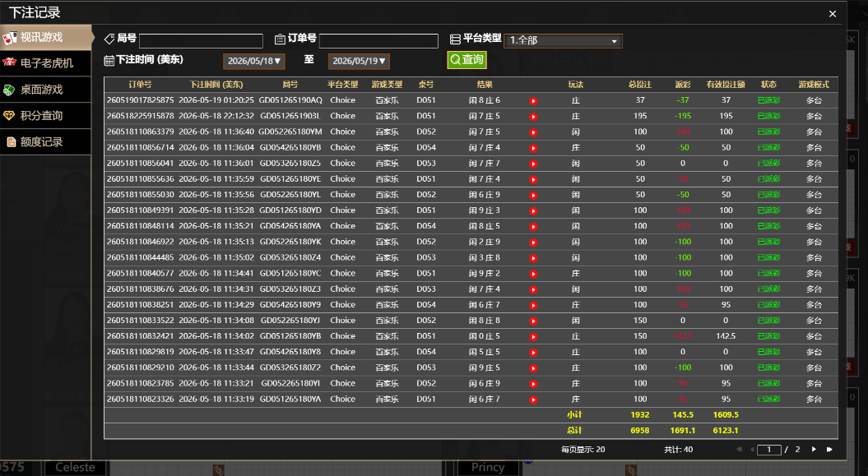Jump to first page arrow

[x=739, y=450]
